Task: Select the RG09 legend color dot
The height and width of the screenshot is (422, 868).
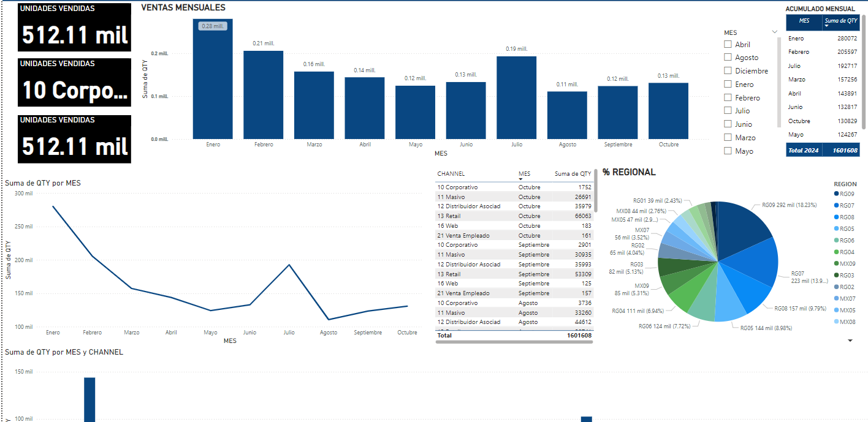Action: point(836,194)
